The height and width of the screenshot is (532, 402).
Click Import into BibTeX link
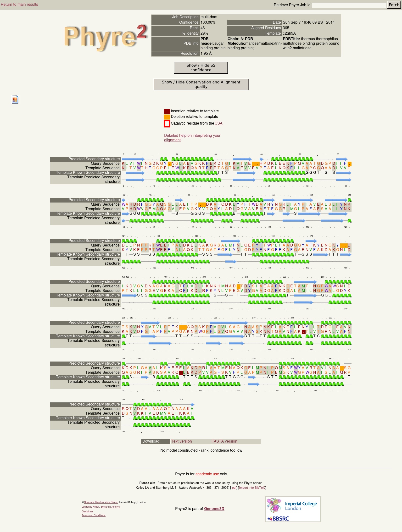pyautogui.click(x=252, y=488)
